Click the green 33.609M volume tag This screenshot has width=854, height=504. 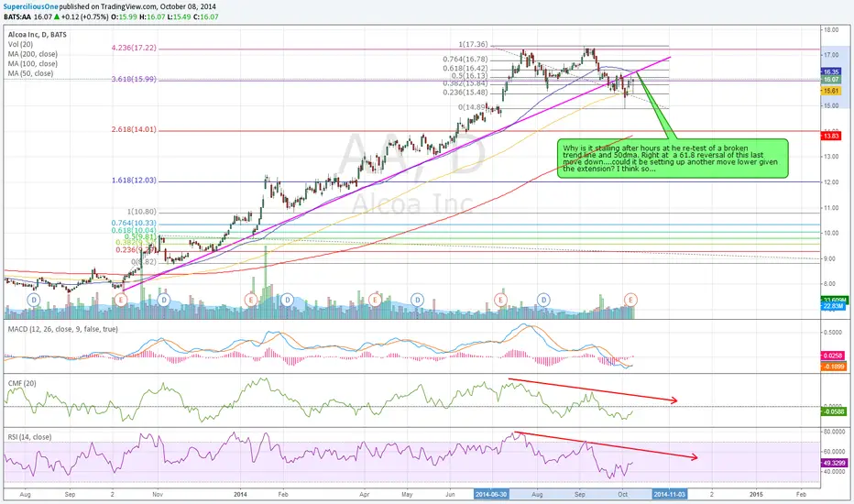point(835,301)
